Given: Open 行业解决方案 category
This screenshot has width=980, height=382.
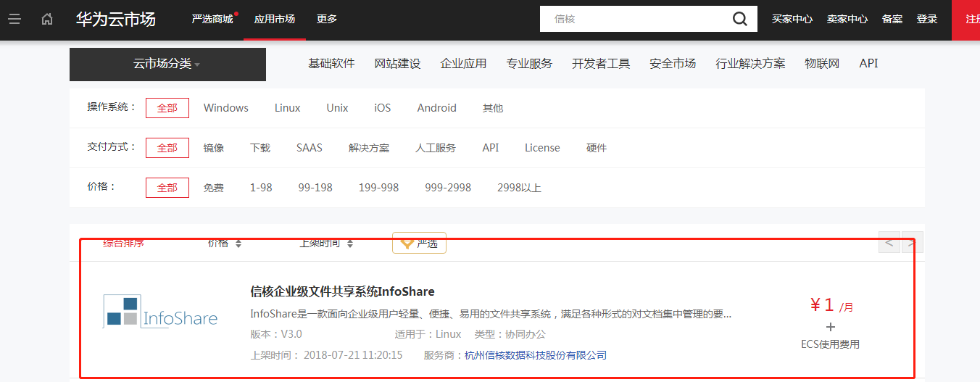Looking at the screenshot, I should point(750,64).
